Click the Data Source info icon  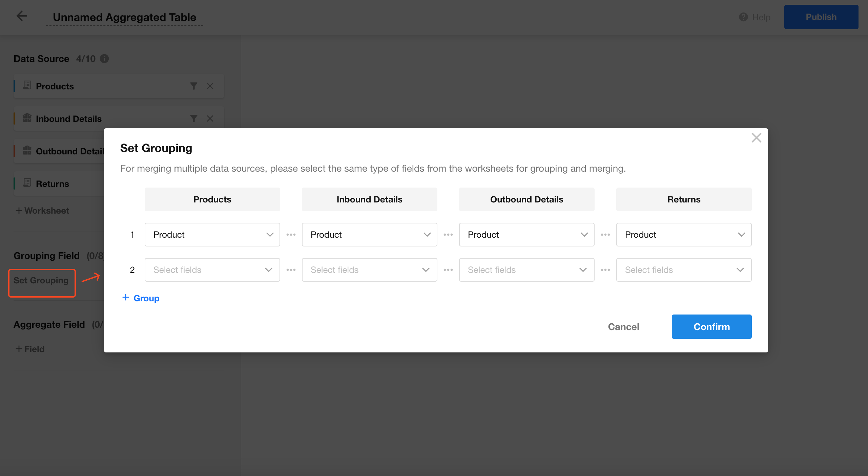coord(104,59)
